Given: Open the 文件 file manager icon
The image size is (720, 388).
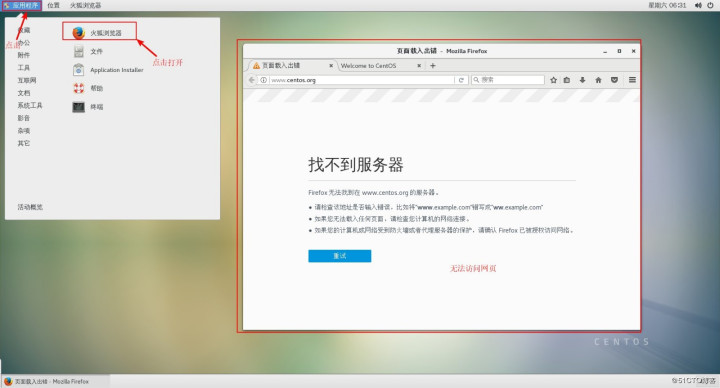Looking at the screenshot, I should 79,51.
